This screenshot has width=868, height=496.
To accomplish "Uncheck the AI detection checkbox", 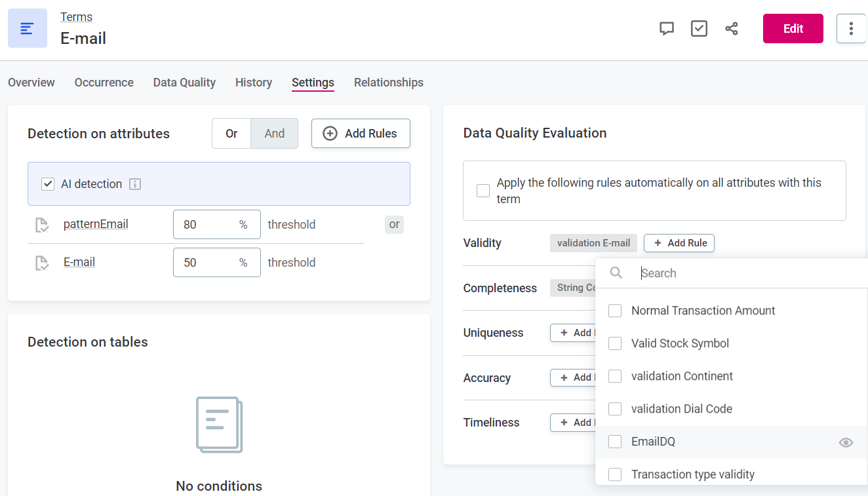I will tap(48, 184).
